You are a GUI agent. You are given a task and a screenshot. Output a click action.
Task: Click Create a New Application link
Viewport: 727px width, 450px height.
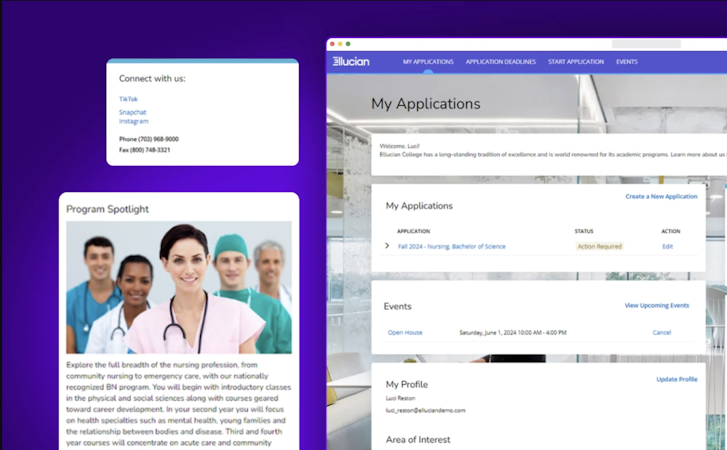661,196
